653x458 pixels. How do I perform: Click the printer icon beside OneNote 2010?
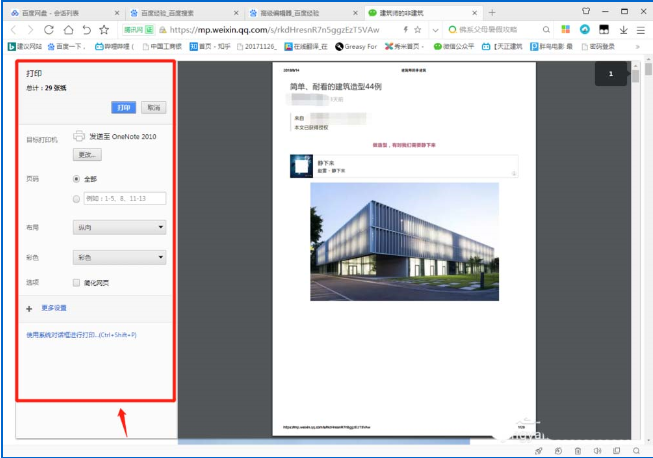[79, 136]
